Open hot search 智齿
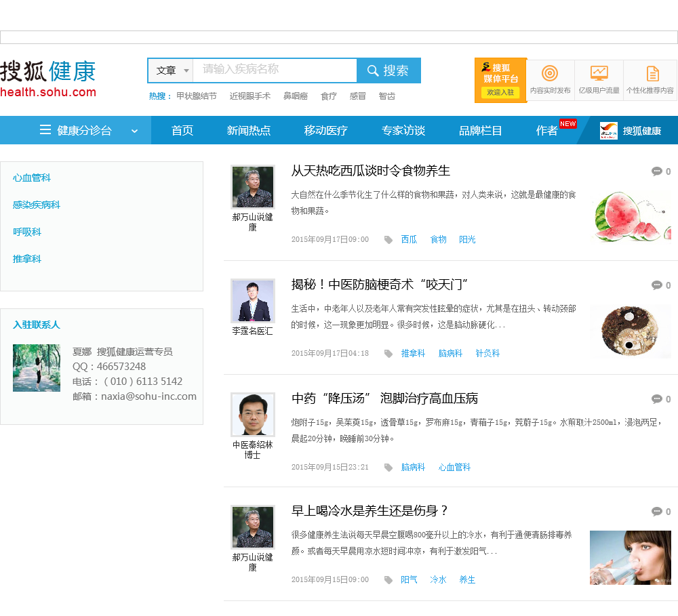The image size is (678, 616). coord(386,96)
